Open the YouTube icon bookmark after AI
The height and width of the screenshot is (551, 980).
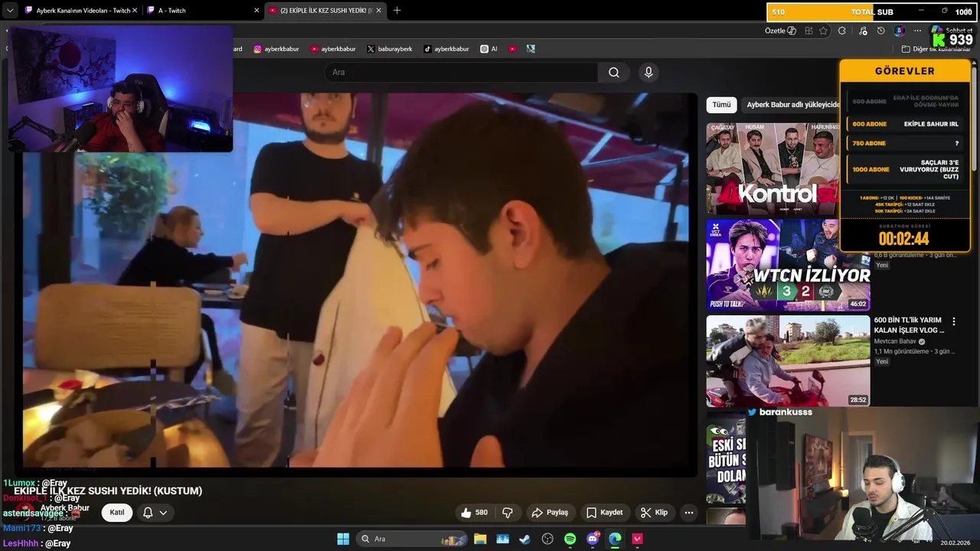click(512, 49)
